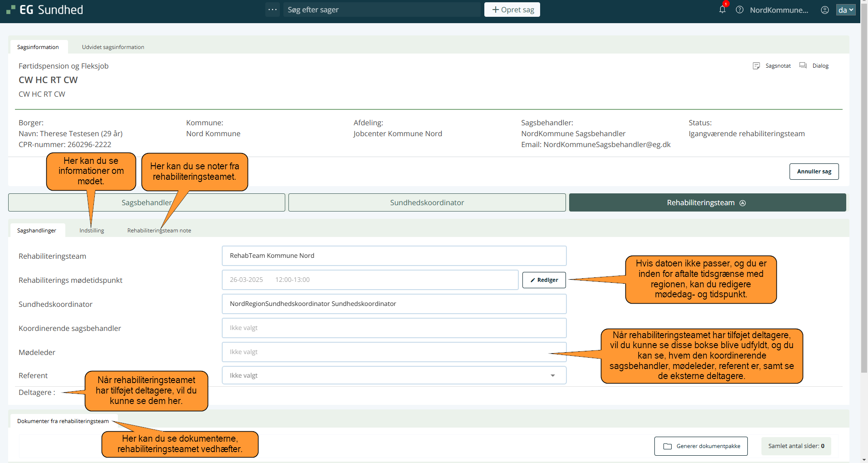The image size is (868, 463).
Task: Click the Mødeleder field
Action: coord(394,352)
